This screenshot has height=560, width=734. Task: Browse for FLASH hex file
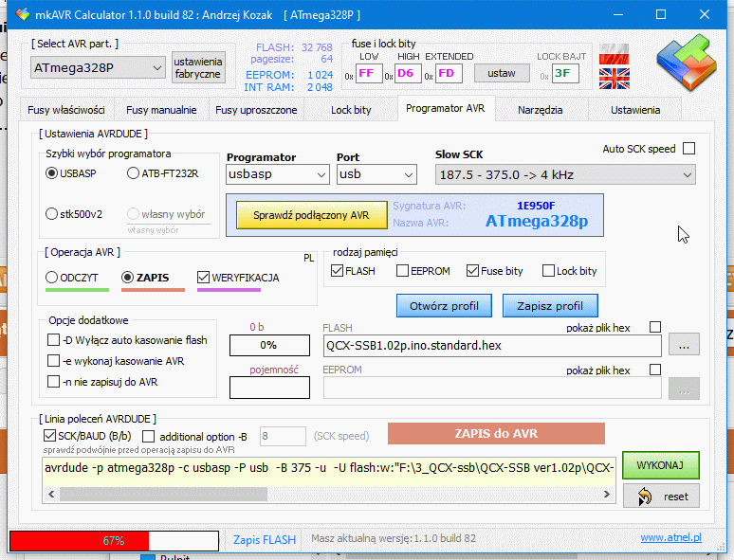684,346
